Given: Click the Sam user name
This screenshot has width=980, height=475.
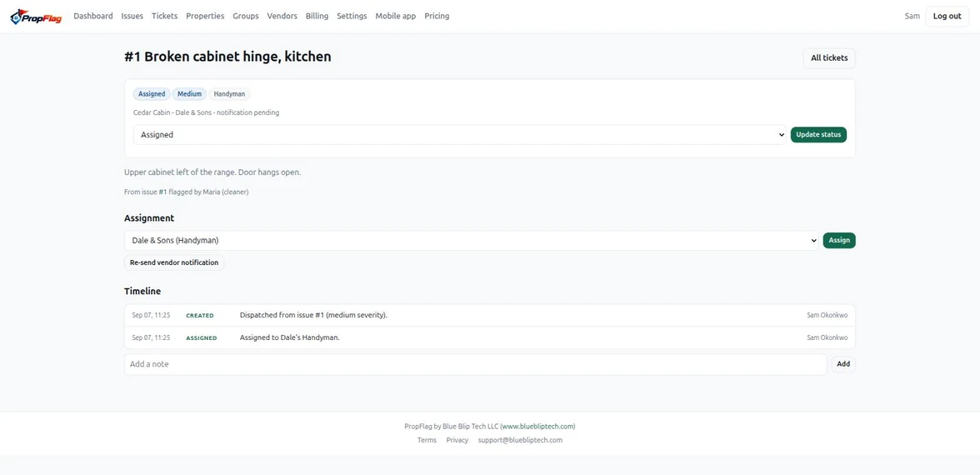Looking at the screenshot, I should (912, 17).
